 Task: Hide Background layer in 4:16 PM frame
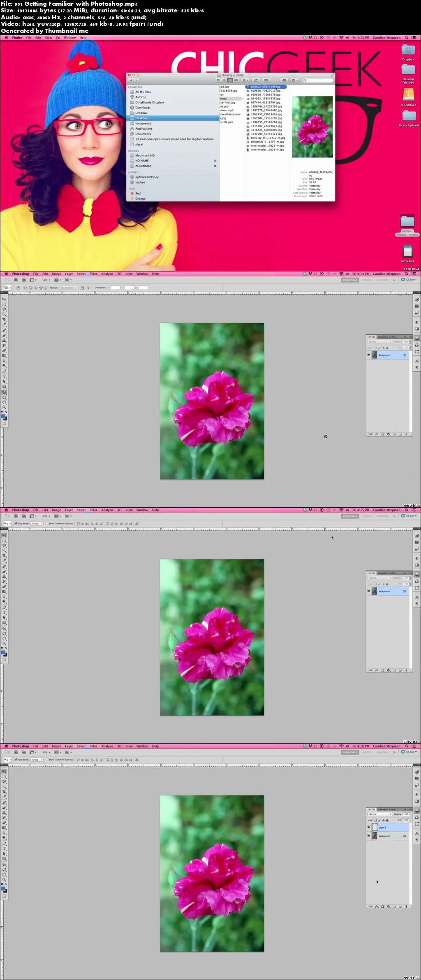pyautogui.click(x=369, y=835)
